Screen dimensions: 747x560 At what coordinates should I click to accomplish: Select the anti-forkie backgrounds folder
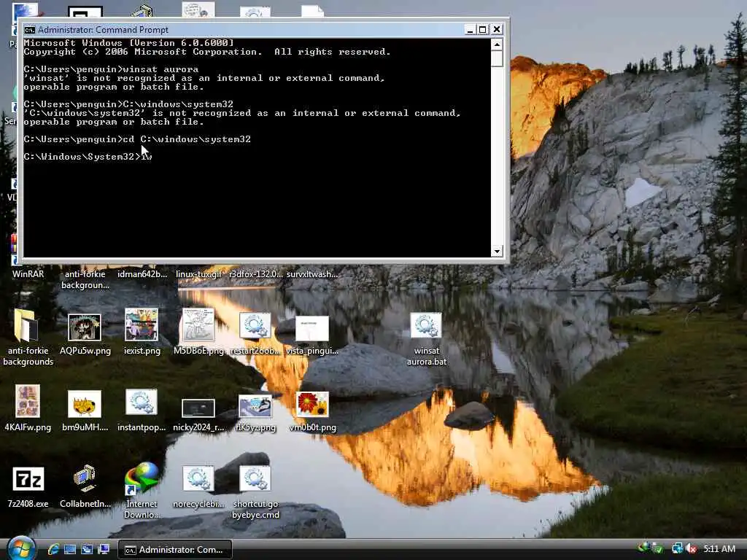click(x=28, y=337)
